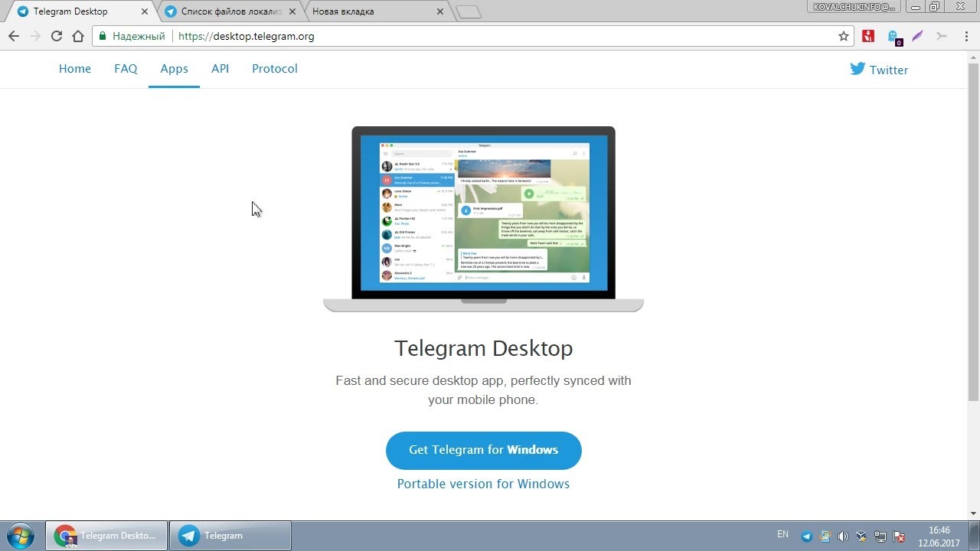This screenshot has width=980, height=551.
Task: Click the Telegram Desktop heading
Action: 484,348
